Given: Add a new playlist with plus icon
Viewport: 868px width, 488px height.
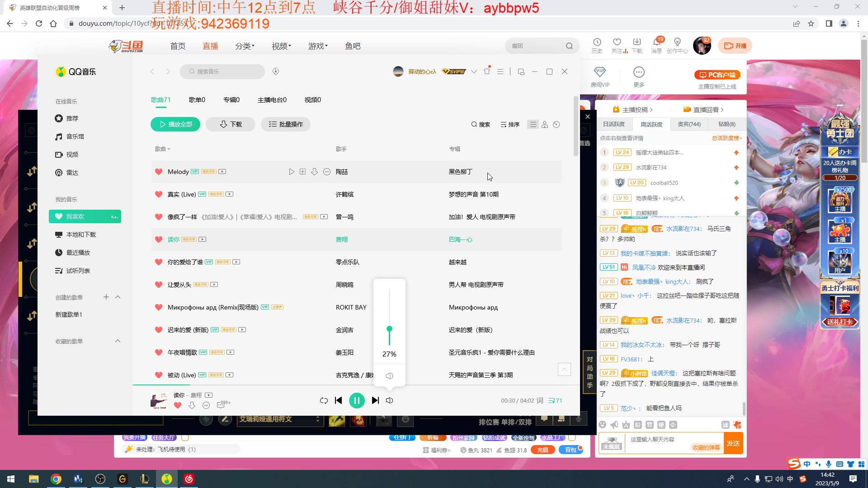Looking at the screenshot, I should point(106,297).
